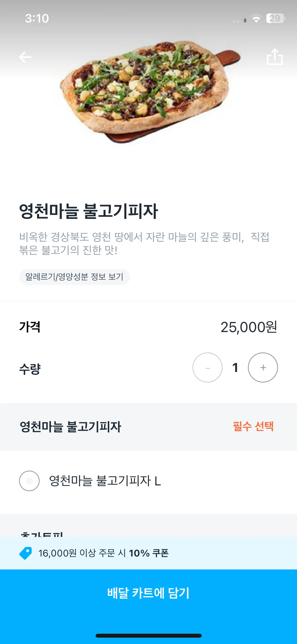Tap the blue coupon tag icon

click(x=26, y=553)
